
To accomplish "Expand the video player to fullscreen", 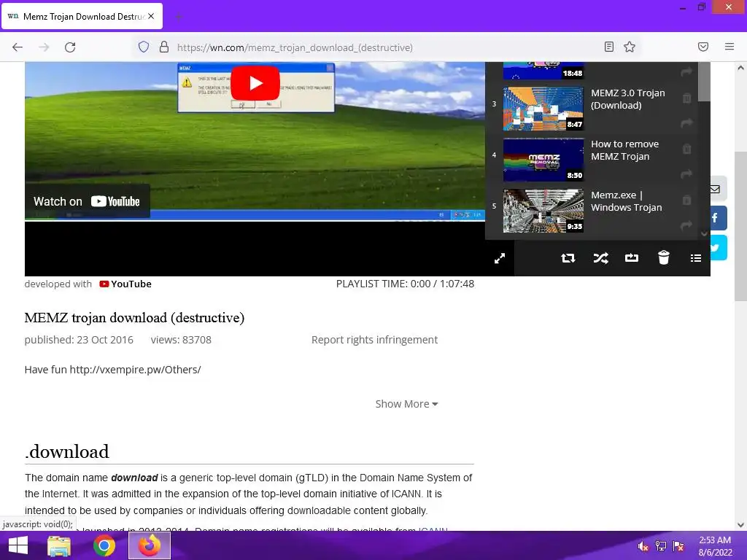I will (x=499, y=258).
